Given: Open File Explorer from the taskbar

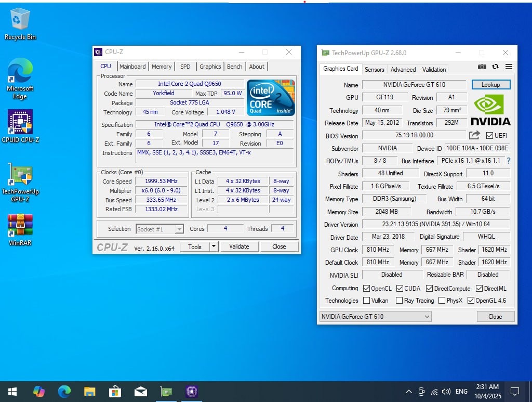Looking at the screenshot, I should pos(90,392).
